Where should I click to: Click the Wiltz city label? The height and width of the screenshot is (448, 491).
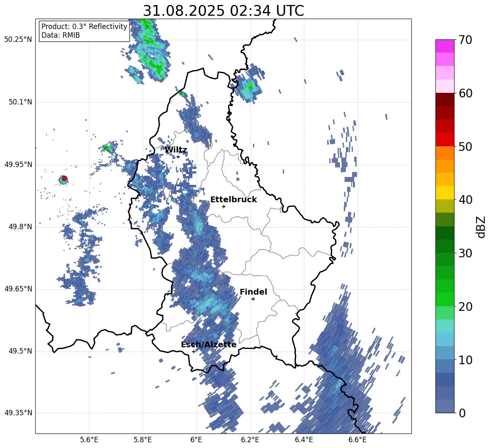click(x=176, y=150)
